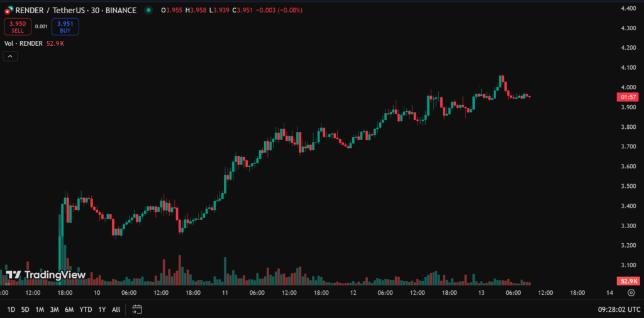The image size is (644, 318).
Task: Click the RENDER coin logo icon
Action: pyautogui.click(x=9, y=10)
